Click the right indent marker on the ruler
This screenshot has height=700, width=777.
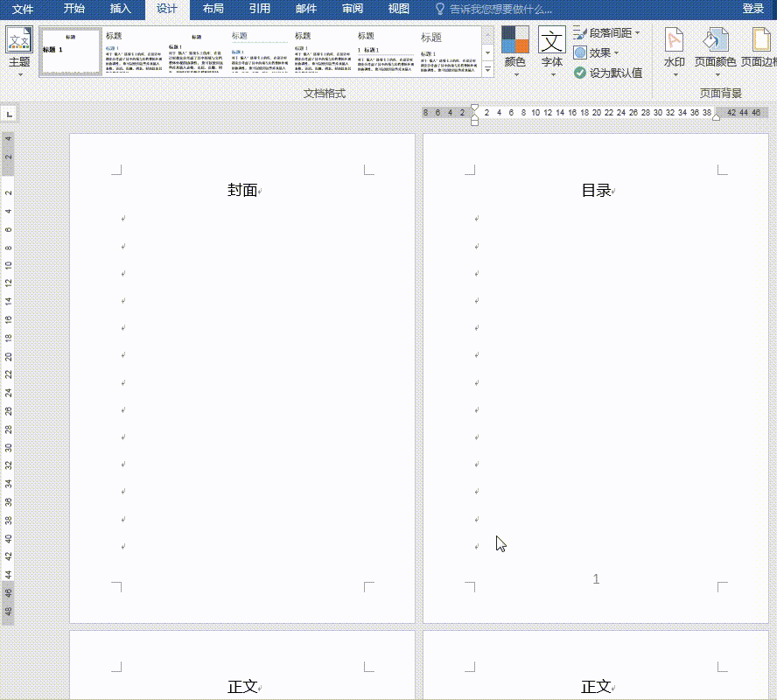coord(716,117)
